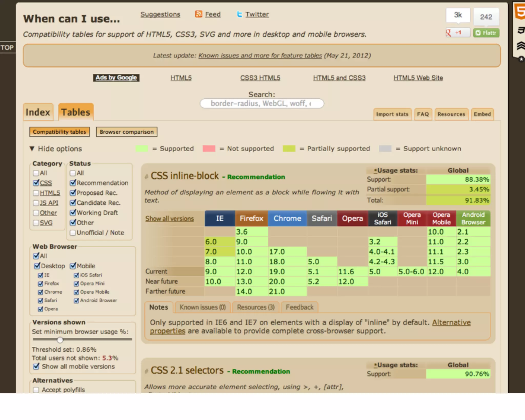Click the CSS3 styling badge icon

521,30
